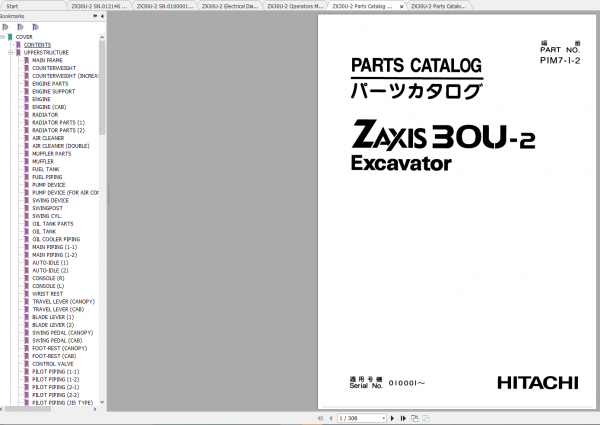Select the ENGINE SUPPORT bookmark
Viewport: 600px width, 425px height.
[54, 91]
